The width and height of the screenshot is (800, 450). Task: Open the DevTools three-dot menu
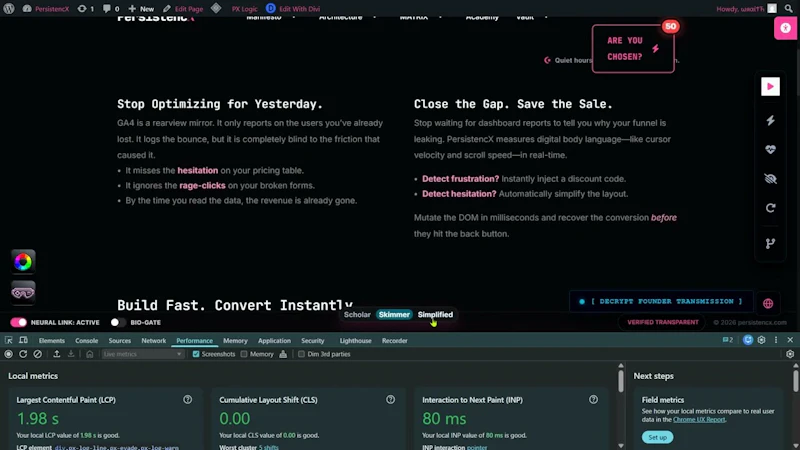click(x=776, y=340)
